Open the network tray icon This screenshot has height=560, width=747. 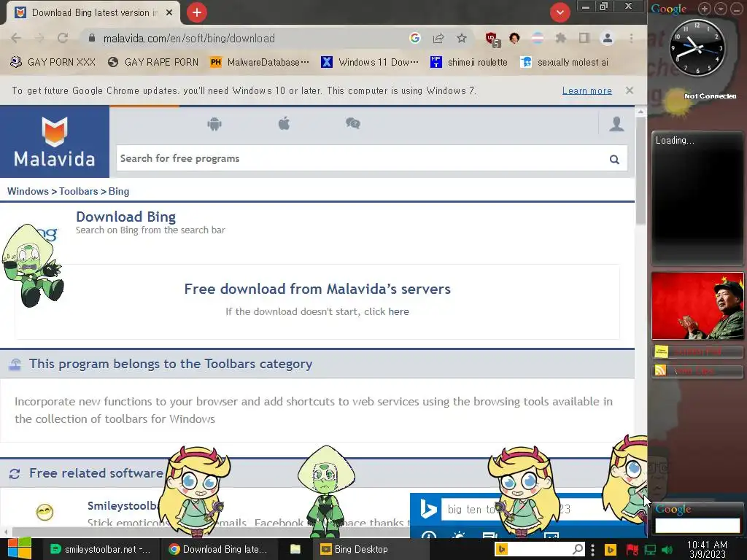coord(650,550)
